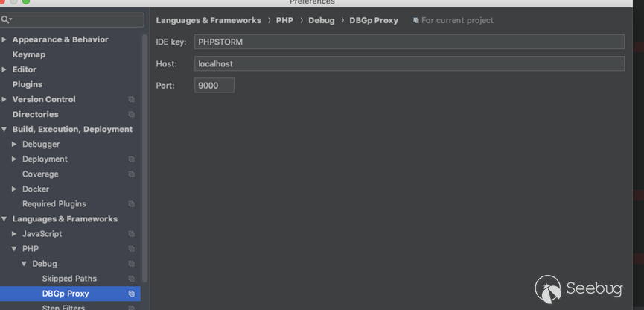Expand the JavaScript node
This screenshot has height=310, width=644.
(x=14, y=234)
